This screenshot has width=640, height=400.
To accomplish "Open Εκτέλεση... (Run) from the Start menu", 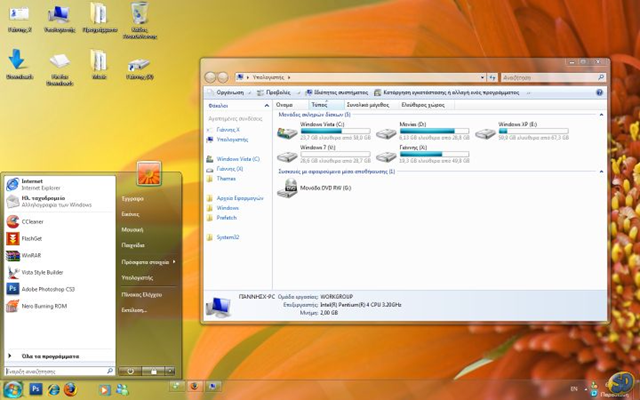I will 134,310.
